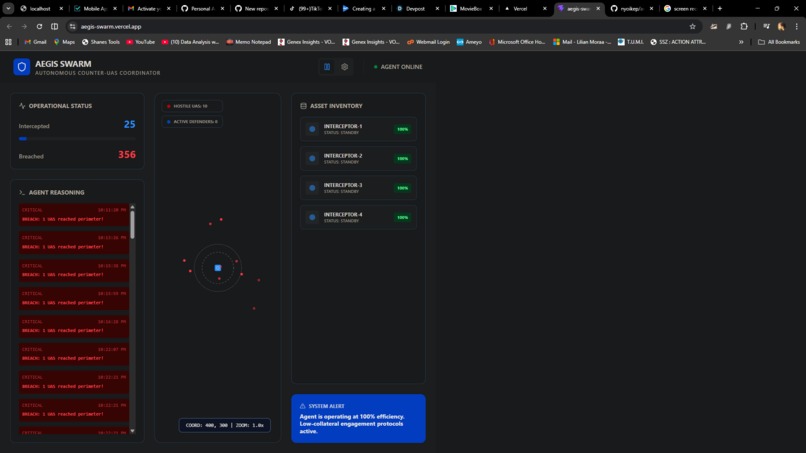Open a new browser tab
Screen dimensions: 806x453
[720, 9]
